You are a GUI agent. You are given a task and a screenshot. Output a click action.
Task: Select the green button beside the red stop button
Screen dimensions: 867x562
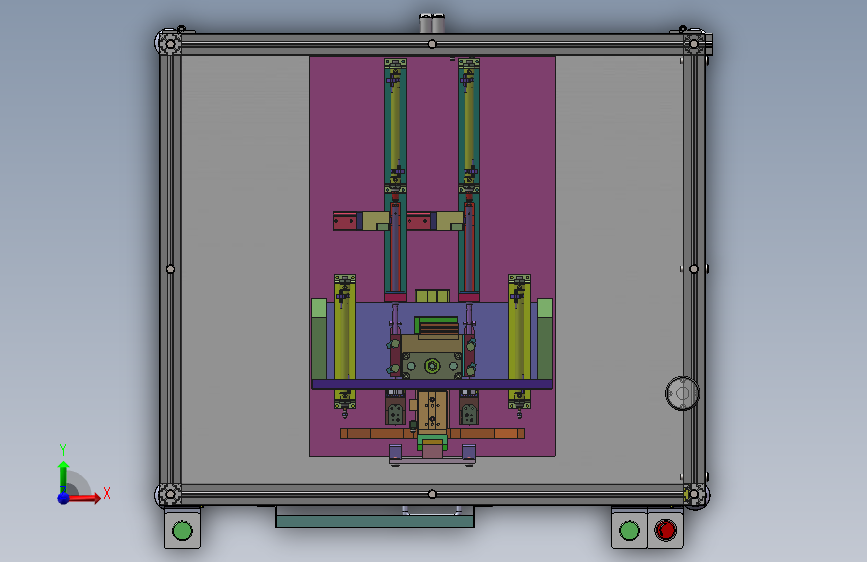coord(629,530)
